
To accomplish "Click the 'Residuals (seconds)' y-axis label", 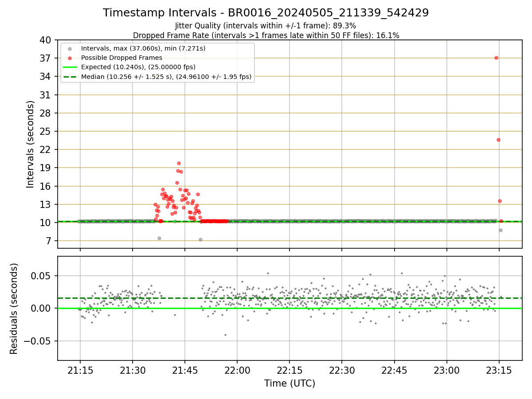I will (14, 309).
